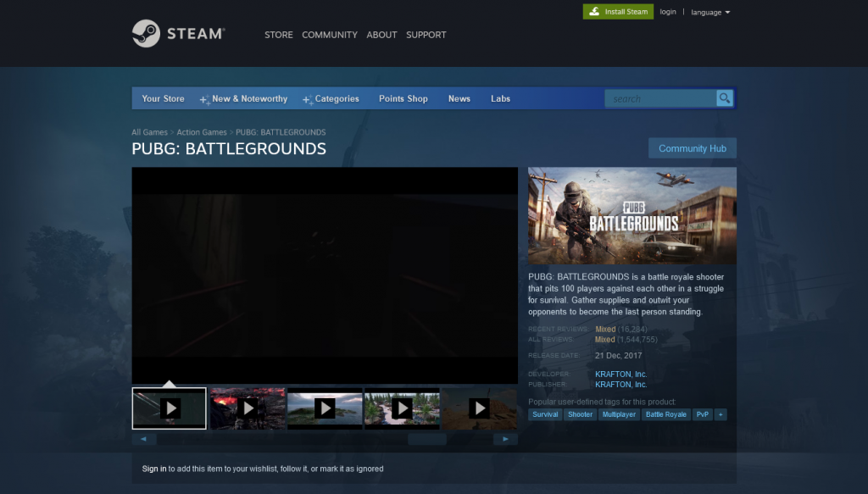Image resolution: width=868 pixels, height=494 pixels.
Task: Play the third trailer with island view
Action: [x=325, y=408]
